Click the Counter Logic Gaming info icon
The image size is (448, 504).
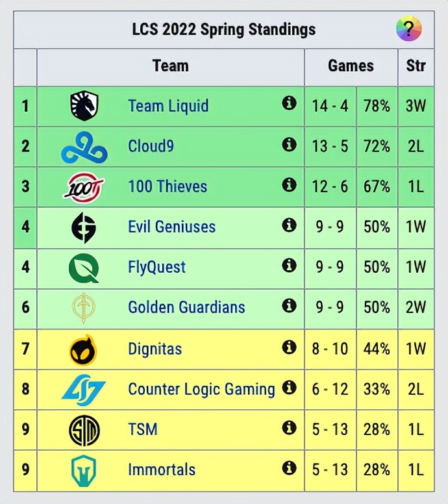pos(289,388)
